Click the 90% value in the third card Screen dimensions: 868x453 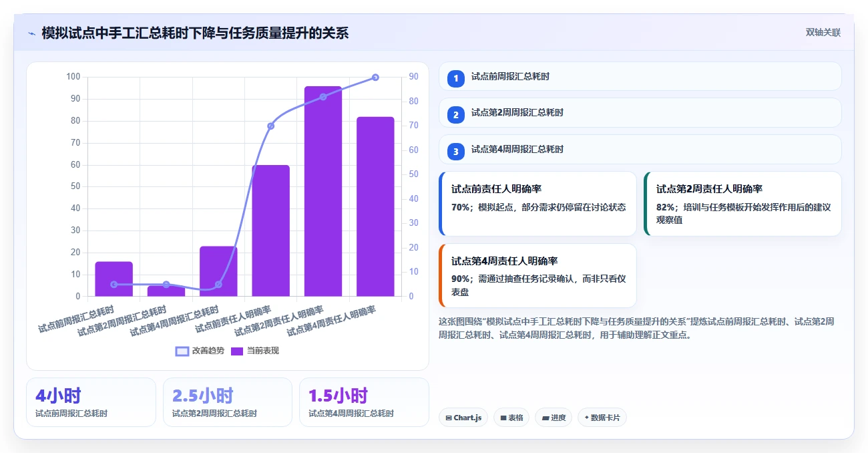(x=461, y=279)
